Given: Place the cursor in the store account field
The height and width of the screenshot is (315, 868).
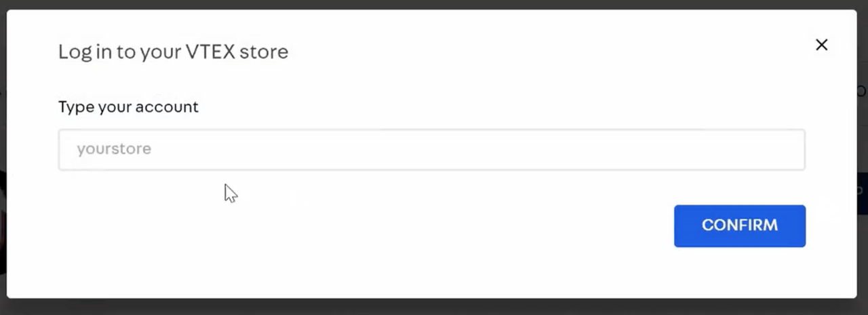Looking at the screenshot, I should pos(431,149).
